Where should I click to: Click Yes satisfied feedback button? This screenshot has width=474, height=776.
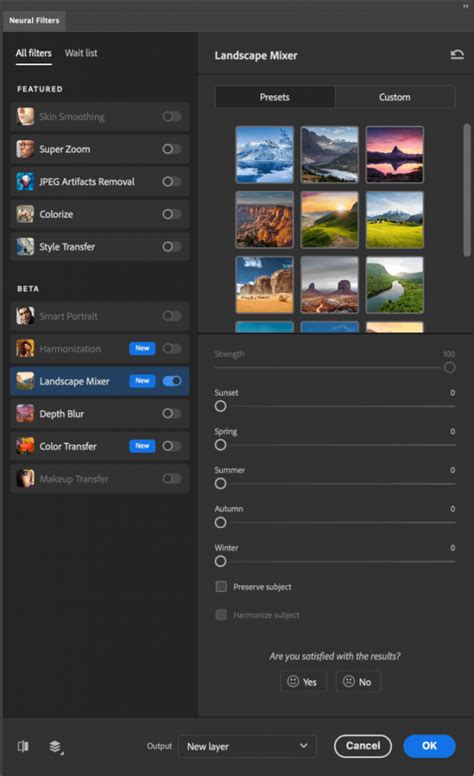[303, 681]
